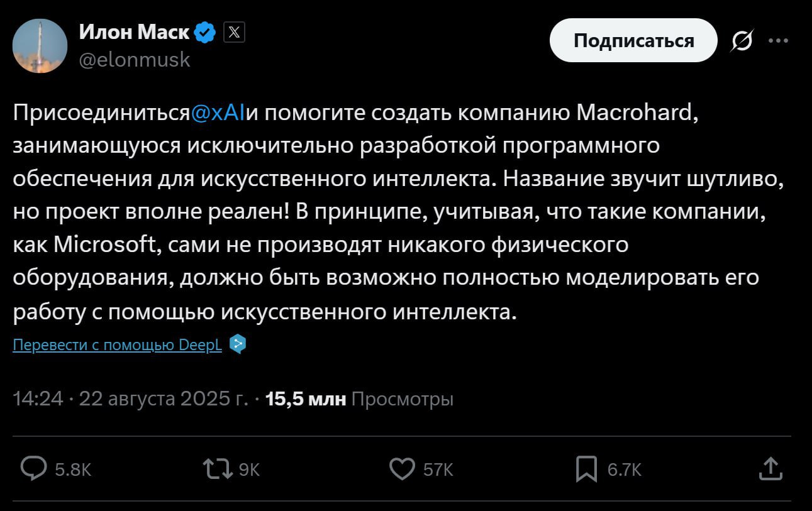
Task: Open the @xAI mention link
Action: click(x=218, y=113)
